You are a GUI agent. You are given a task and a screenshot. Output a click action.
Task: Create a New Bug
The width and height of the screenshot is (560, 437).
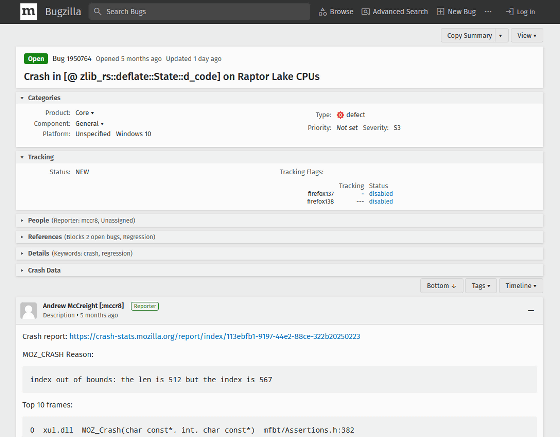(456, 12)
